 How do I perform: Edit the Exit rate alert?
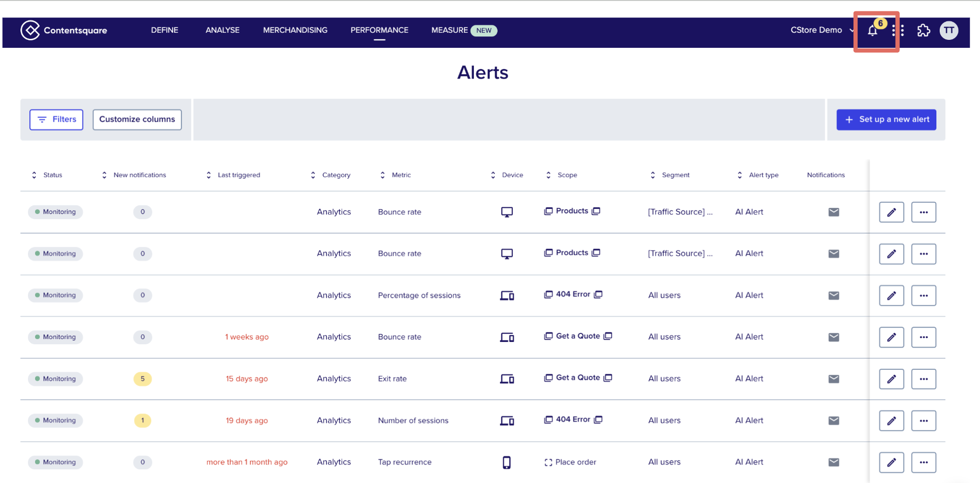coord(891,379)
